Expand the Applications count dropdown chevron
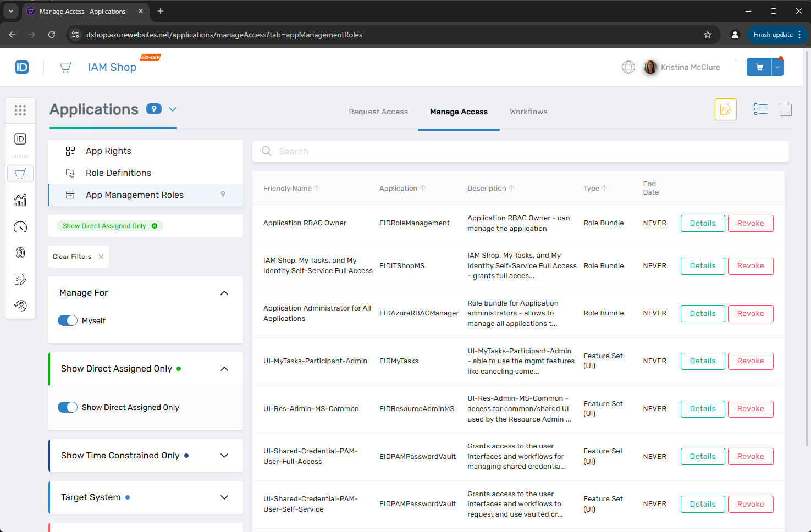 pyautogui.click(x=173, y=109)
